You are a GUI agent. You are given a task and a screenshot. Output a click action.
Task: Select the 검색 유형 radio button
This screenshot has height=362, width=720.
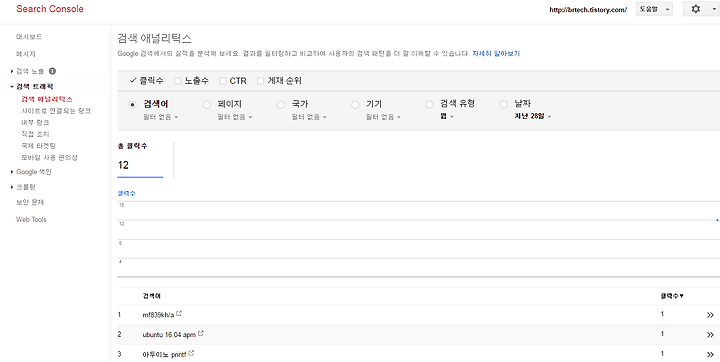pos(429,105)
